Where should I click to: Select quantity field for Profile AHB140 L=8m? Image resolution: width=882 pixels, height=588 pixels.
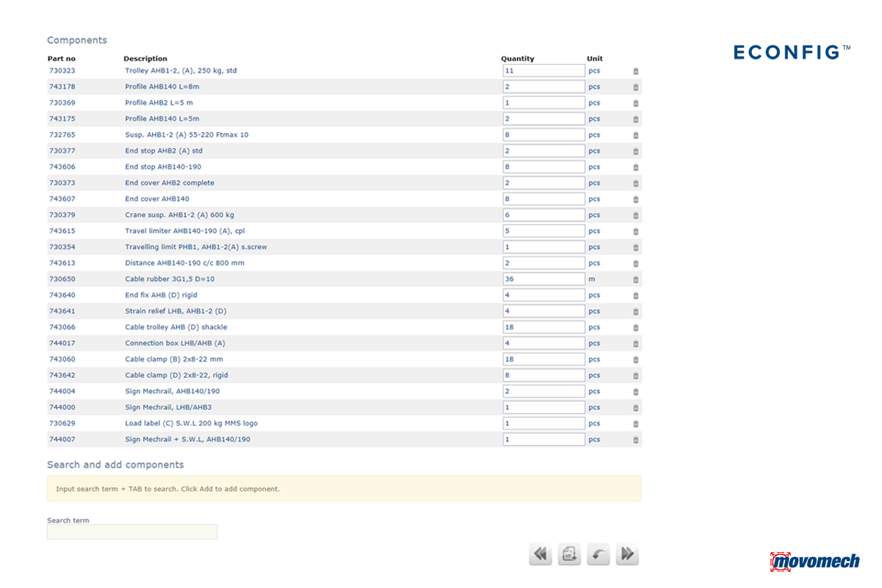544,87
